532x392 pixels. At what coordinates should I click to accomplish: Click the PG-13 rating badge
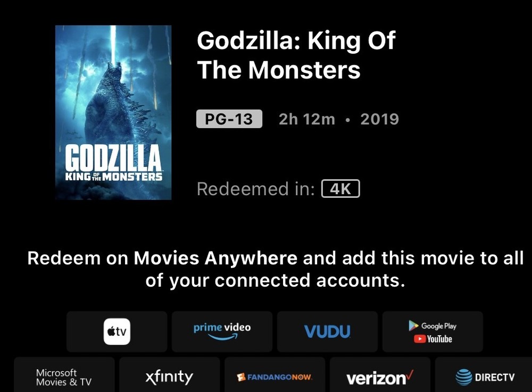[229, 119]
